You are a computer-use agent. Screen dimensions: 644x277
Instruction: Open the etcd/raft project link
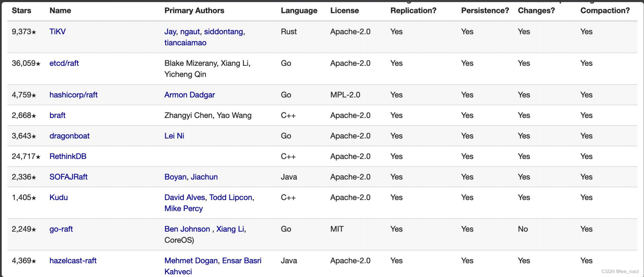64,63
